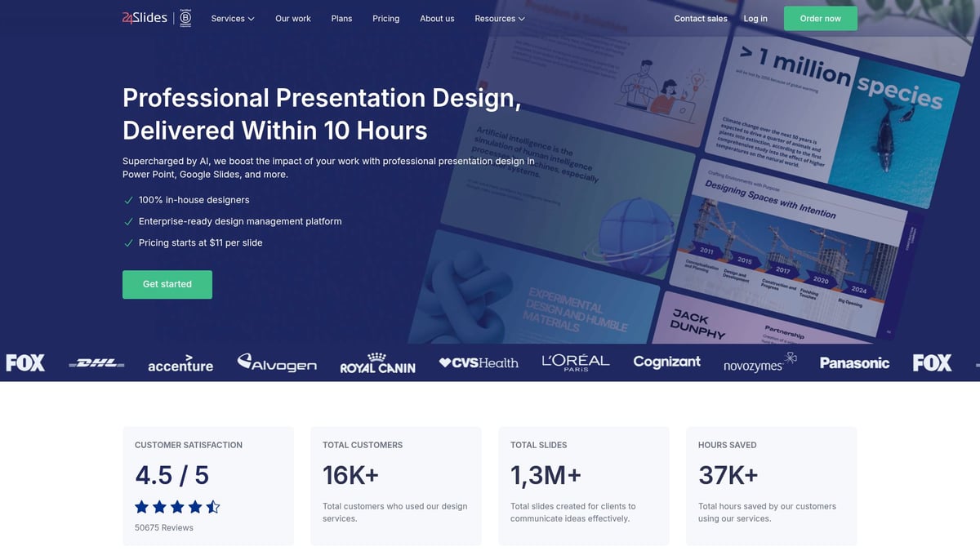Image resolution: width=980 pixels, height=551 pixels.
Task: Click the Alvogen logo
Action: click(x=277, y=362)
